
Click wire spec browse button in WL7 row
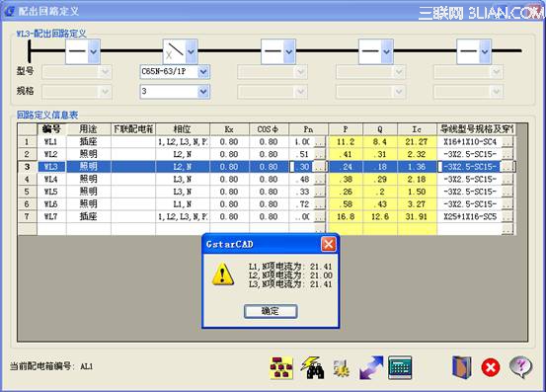coord(507,217)
